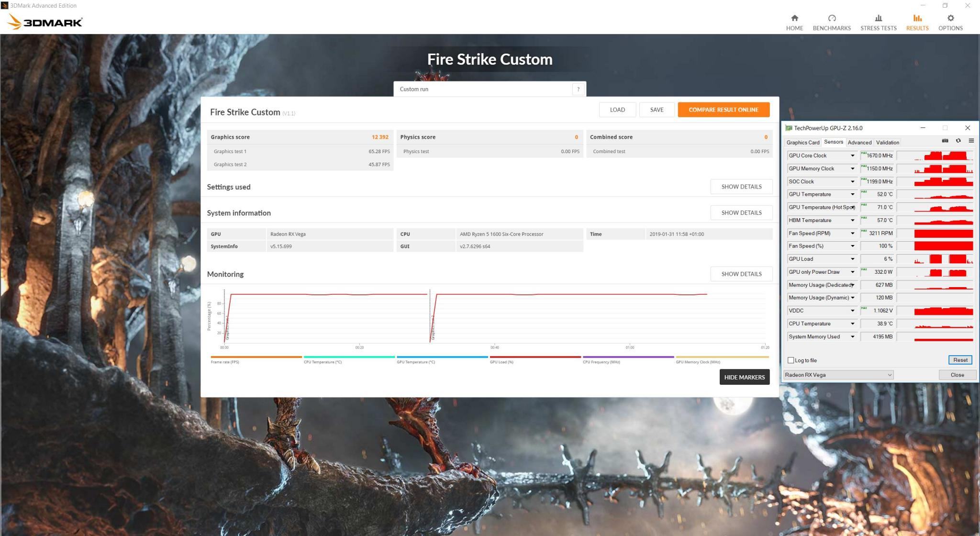Click the GPU-Z Close button
The height and width of the screenshot is (536, 980).
(957, 375)
